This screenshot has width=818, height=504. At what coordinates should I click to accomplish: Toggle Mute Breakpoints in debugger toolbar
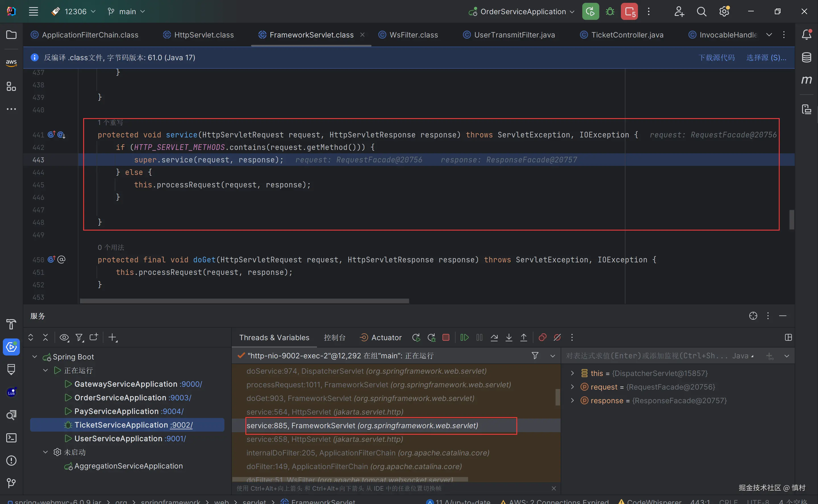point(557,337)
